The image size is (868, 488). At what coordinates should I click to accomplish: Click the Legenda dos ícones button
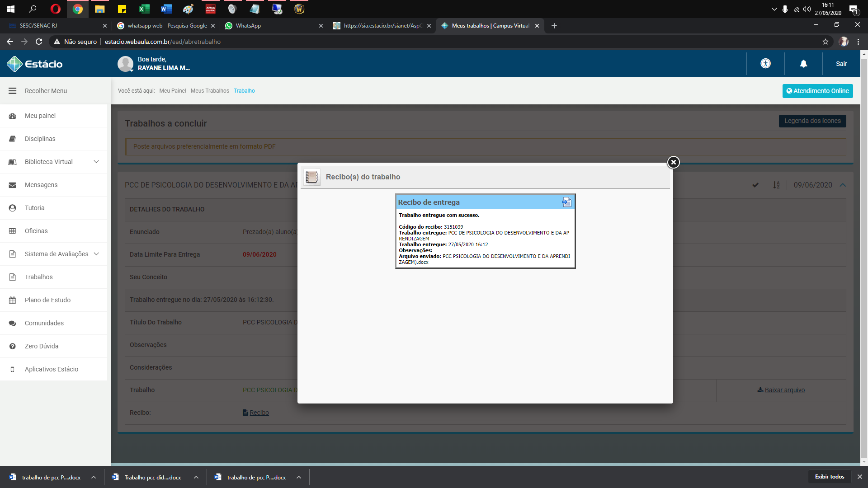(x=812, y=121)
